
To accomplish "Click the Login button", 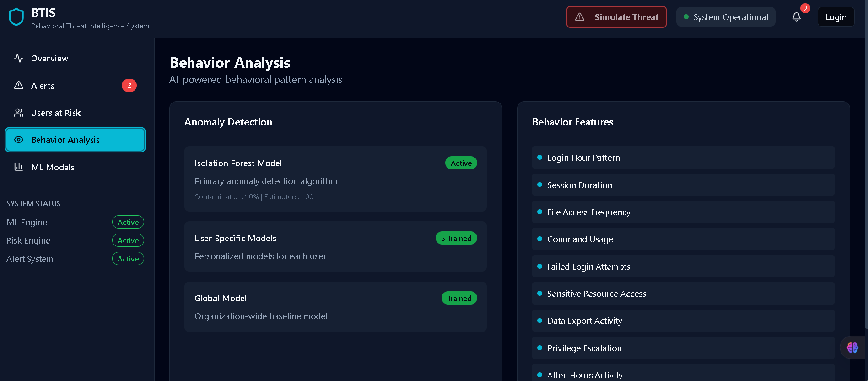I will (x=836, y=17).
